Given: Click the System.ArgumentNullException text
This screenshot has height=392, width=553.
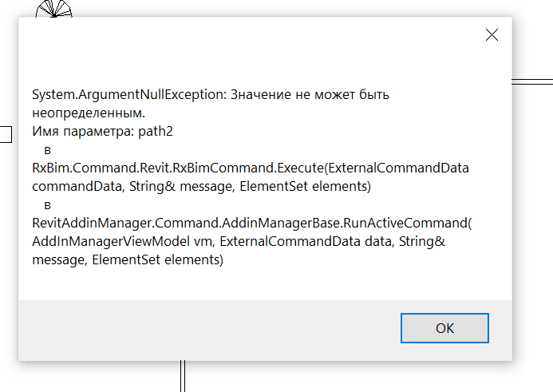Looking at the screenshot, I should click(x=129, y=94).
